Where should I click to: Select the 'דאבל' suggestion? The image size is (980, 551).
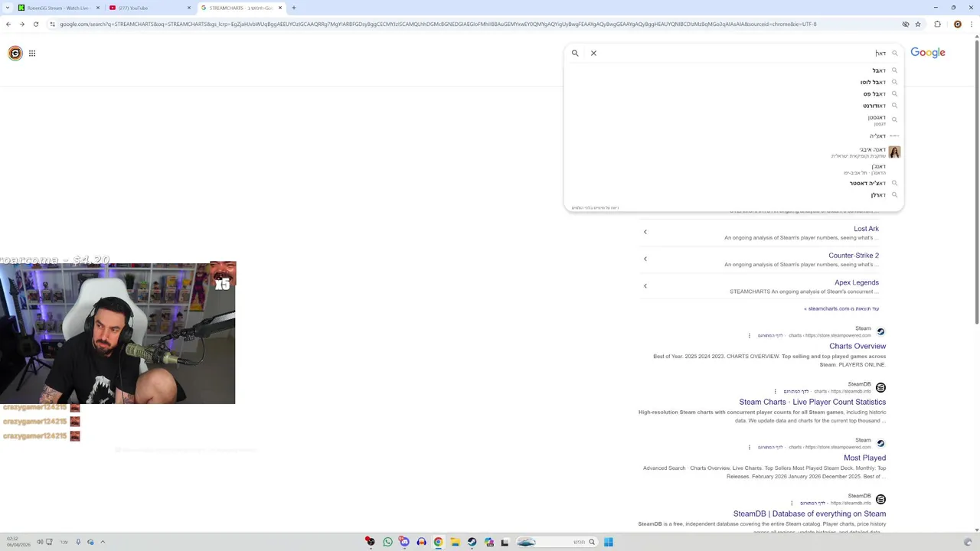pos(879,70)
